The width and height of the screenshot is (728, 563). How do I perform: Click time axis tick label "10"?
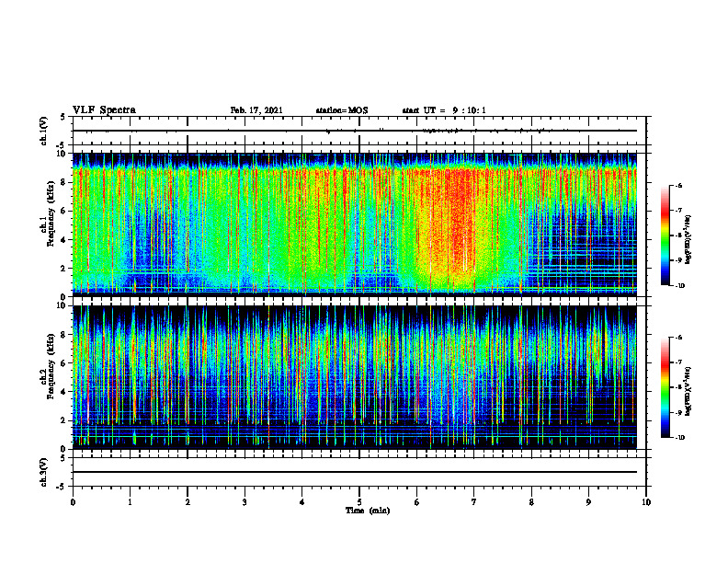(x=646, y=502)
